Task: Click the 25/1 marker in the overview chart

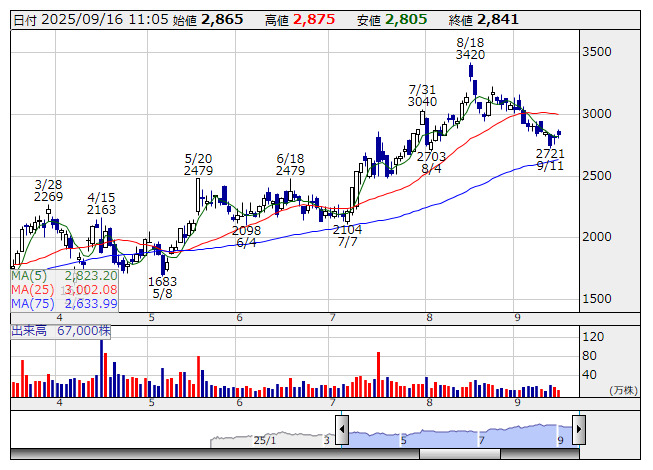Action: click(x=265, y=440)
